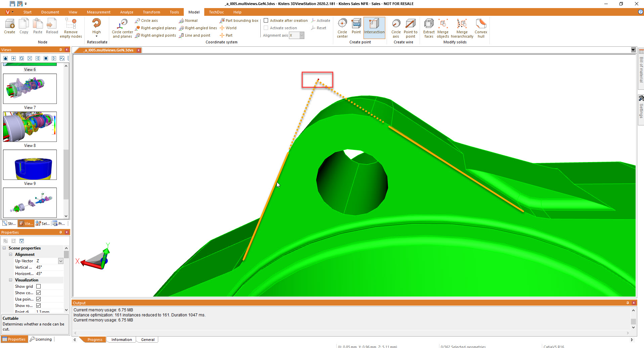
Task: Open the Transform ribbon tab
Action: coord(151,12)
